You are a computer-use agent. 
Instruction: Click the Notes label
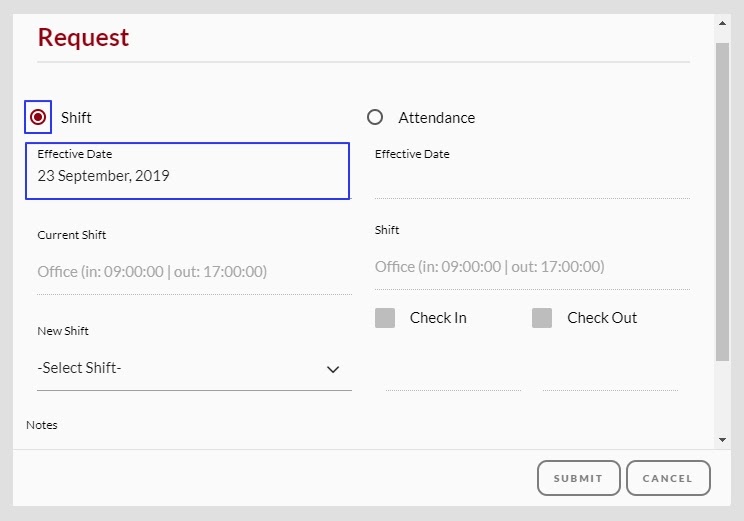[42, 425]
